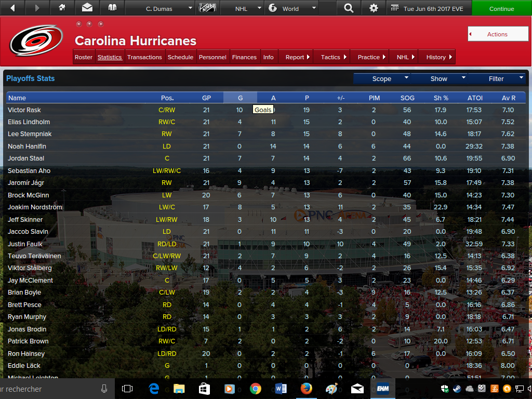Open Microsoft Edge from the taskbar
Image resolution: width=532 pixels, height=399 pixels.
pos(154,389)
